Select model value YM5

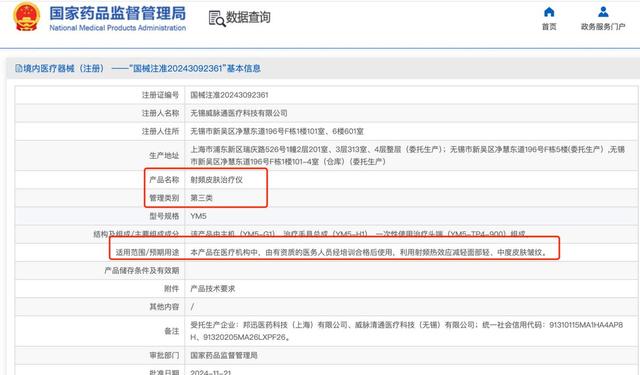pyautogui.click(x=198, y=216)
